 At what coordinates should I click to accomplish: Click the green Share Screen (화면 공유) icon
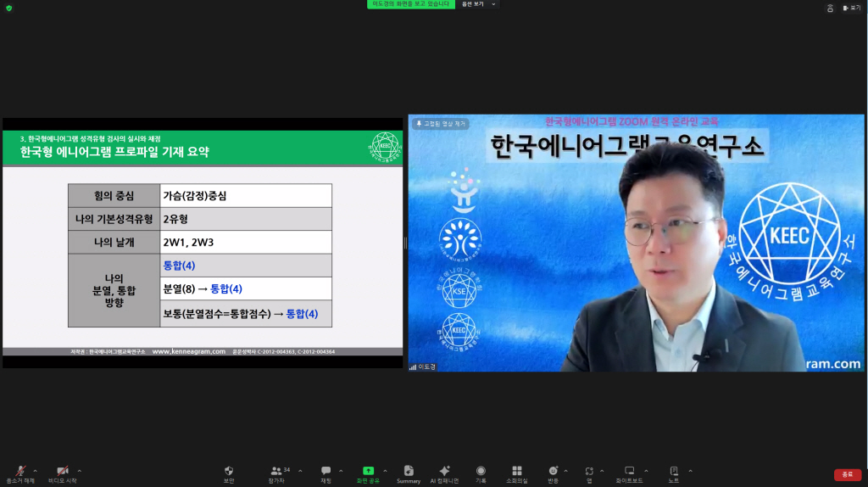[x=368, y=471]
